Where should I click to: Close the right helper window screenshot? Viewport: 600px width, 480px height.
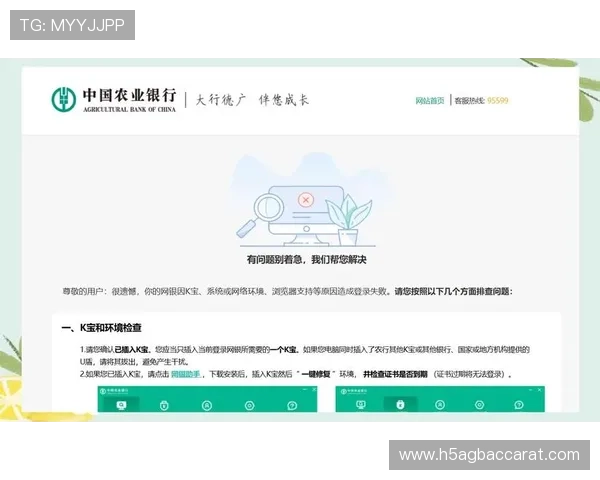(540, 390)
